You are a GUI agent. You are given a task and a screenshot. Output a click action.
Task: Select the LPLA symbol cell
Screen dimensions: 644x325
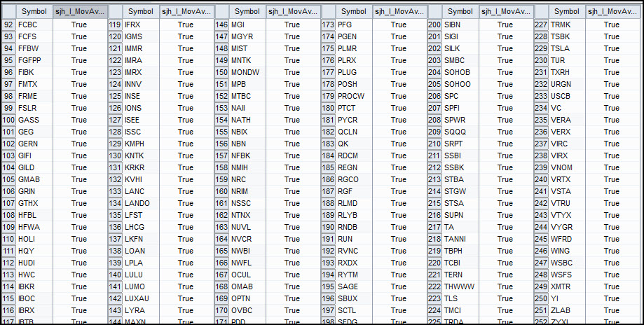[142, 263]
